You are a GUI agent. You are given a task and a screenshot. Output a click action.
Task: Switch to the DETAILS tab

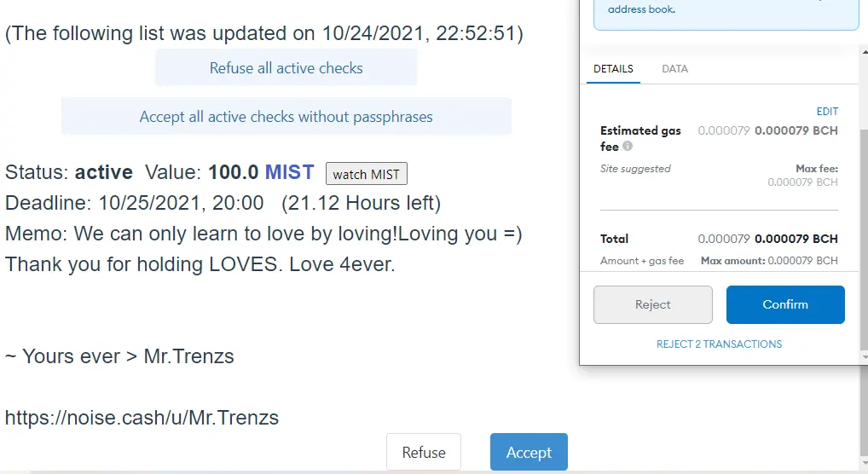[x=613, y=69]
